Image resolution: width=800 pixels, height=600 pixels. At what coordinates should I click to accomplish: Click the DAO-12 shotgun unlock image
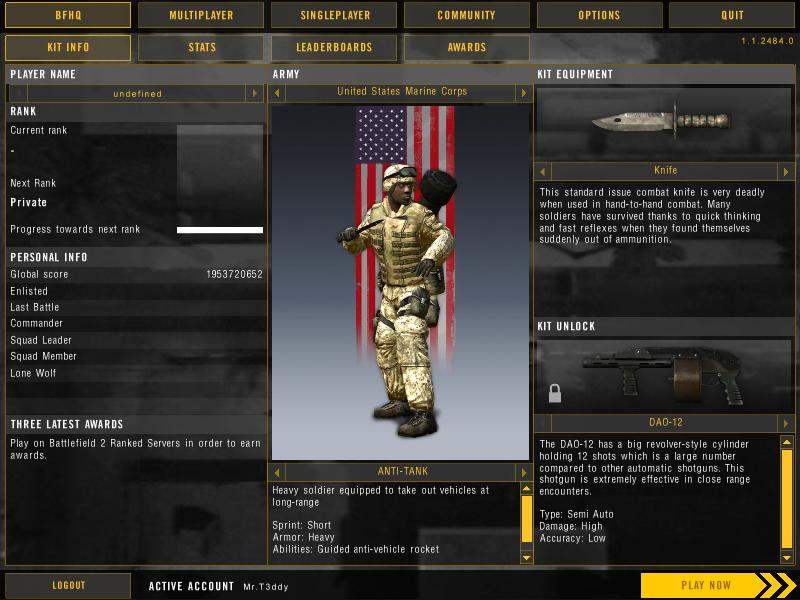point(663,375)
